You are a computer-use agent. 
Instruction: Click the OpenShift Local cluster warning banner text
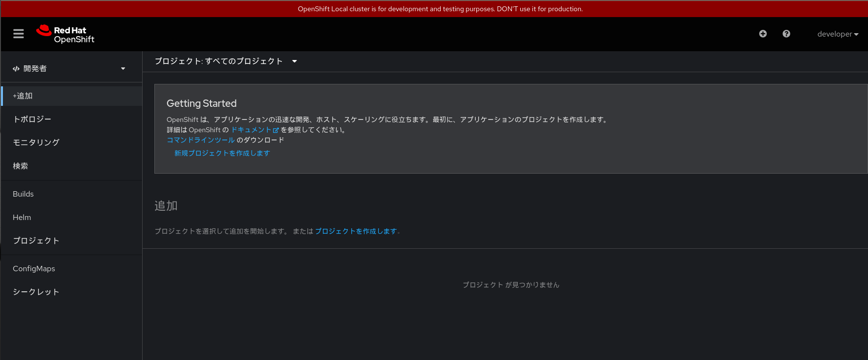tap(440, 9)
